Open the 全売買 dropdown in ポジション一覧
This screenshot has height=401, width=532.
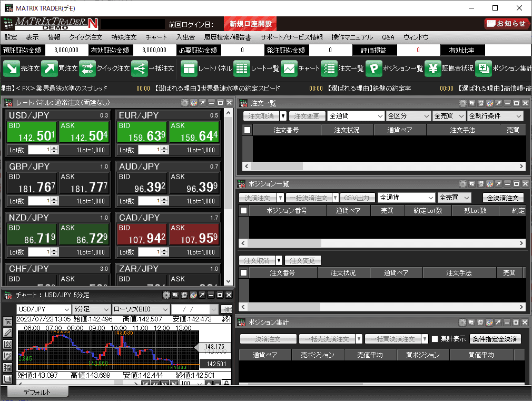tap(454, 198)
